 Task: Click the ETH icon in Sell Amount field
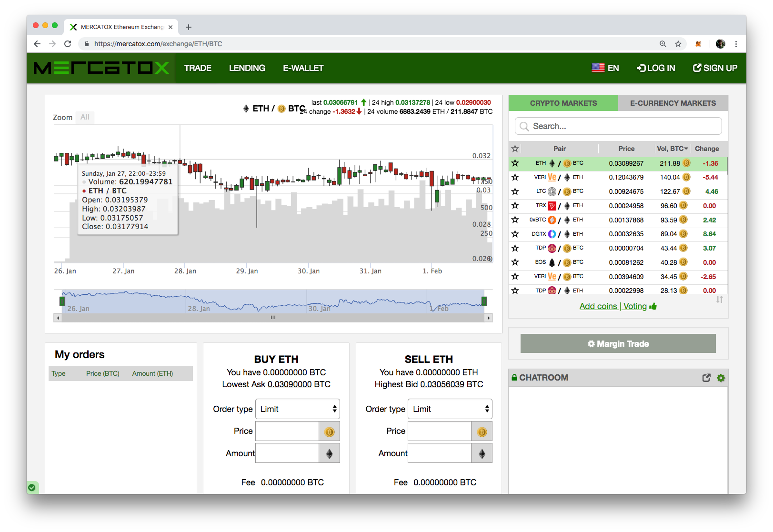[482, 453]
